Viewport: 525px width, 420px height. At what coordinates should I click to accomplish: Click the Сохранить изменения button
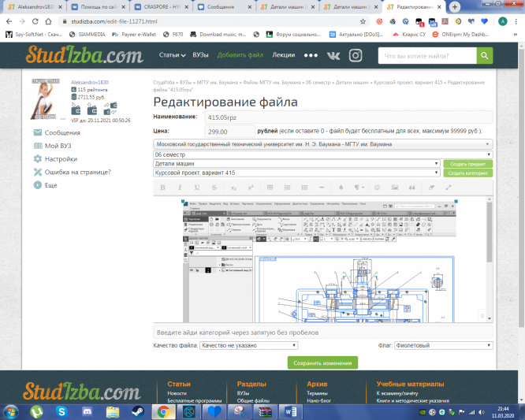click(322, 362)
